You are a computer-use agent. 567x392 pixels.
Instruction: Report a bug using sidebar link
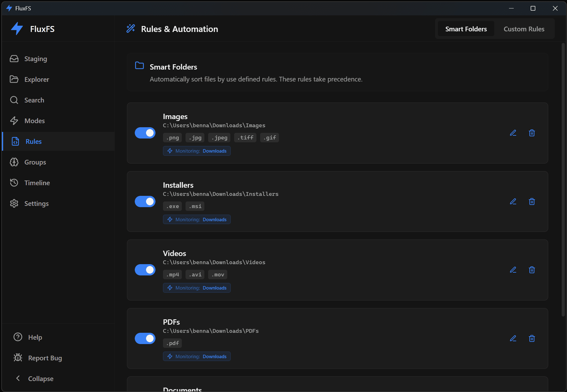tap(45, 358)
